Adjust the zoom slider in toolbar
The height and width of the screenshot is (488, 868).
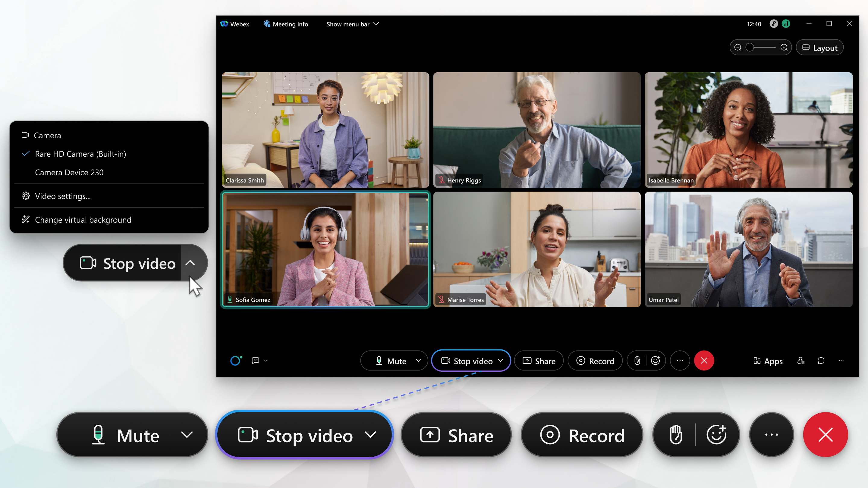[750, 48]
